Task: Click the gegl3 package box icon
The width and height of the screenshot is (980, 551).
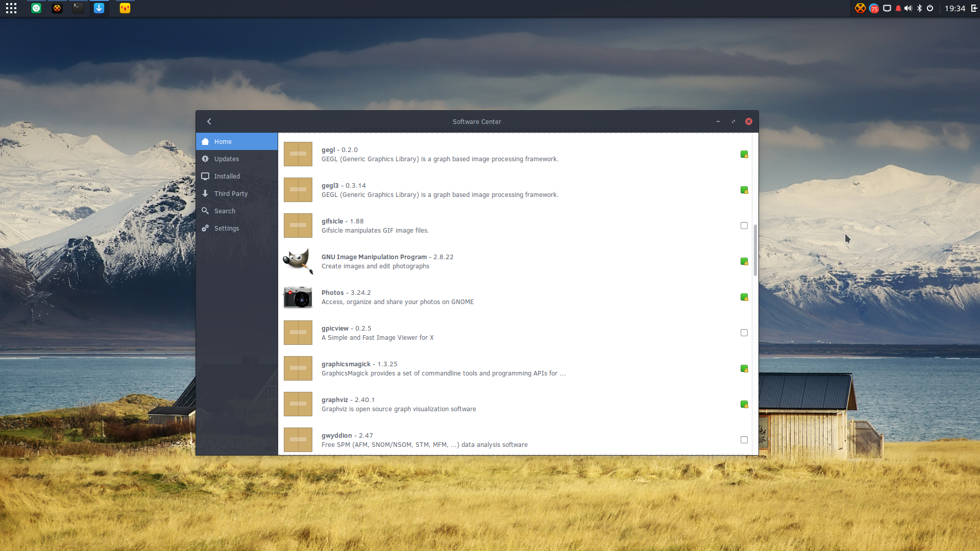Action: (298, 190)
